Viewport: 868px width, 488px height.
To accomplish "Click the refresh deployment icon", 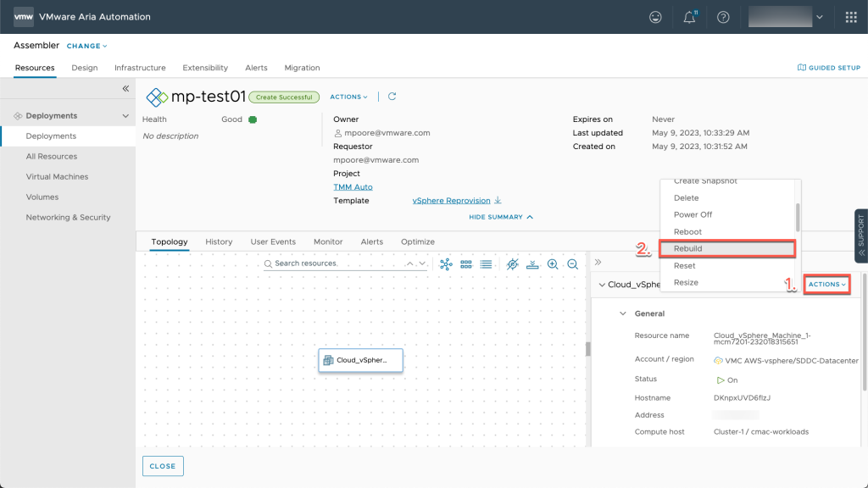I will (392, 97).
